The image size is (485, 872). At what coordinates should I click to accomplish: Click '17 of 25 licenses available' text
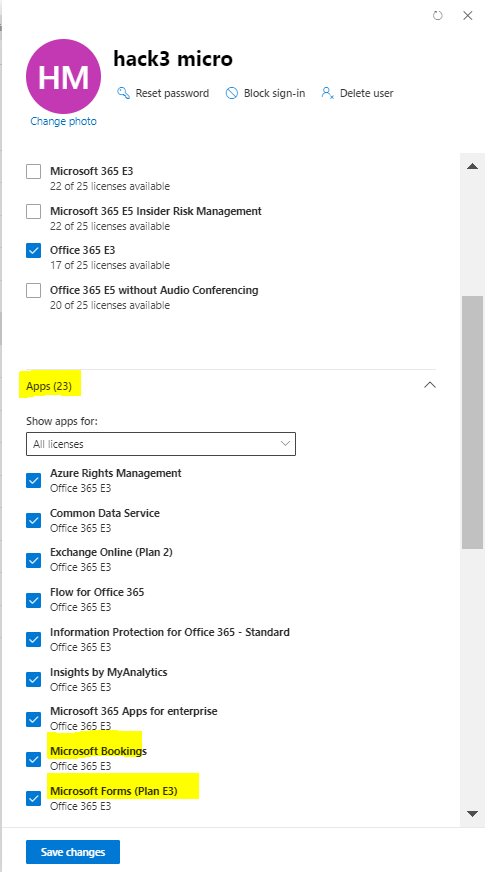click(110, 265)
